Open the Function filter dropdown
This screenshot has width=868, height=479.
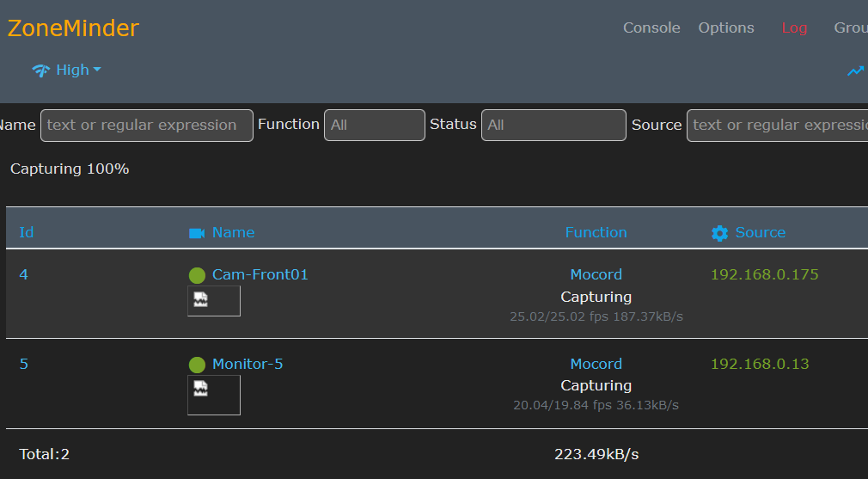374,126
